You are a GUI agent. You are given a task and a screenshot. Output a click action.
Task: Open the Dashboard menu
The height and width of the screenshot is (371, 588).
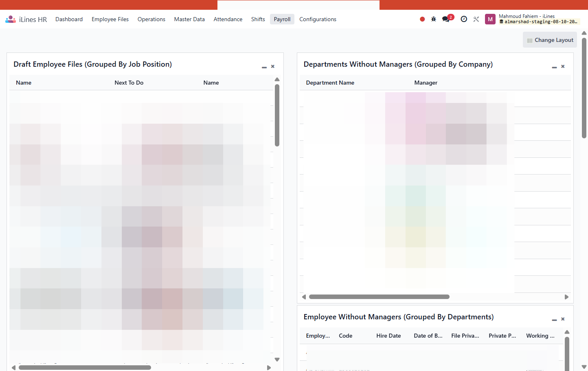click(x=69, y=19)
